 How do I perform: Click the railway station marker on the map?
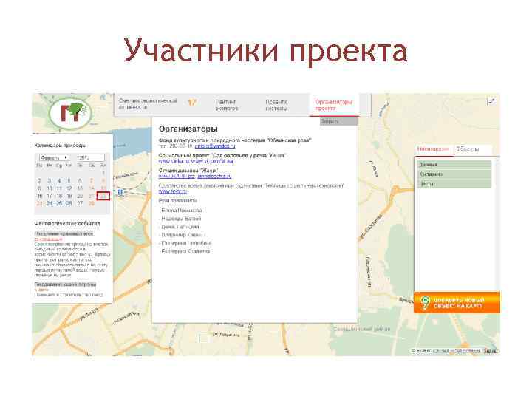[x=120, y=192]
